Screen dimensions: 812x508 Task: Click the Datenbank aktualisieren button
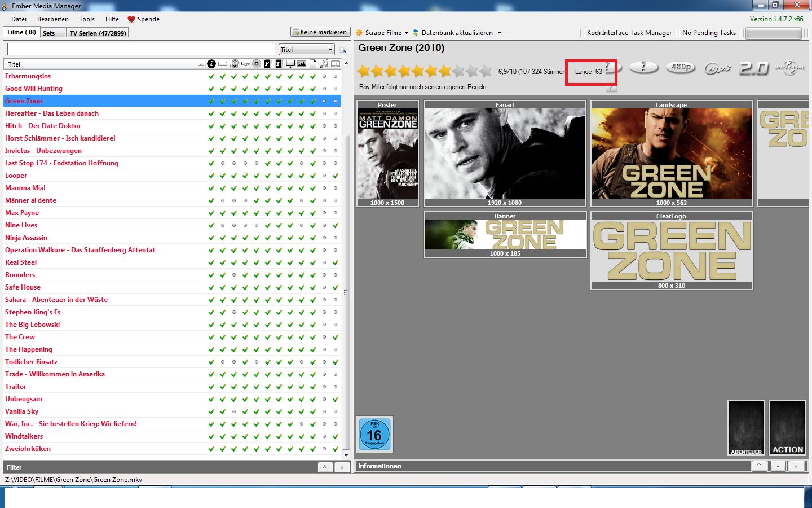click(x=452, y=33)
